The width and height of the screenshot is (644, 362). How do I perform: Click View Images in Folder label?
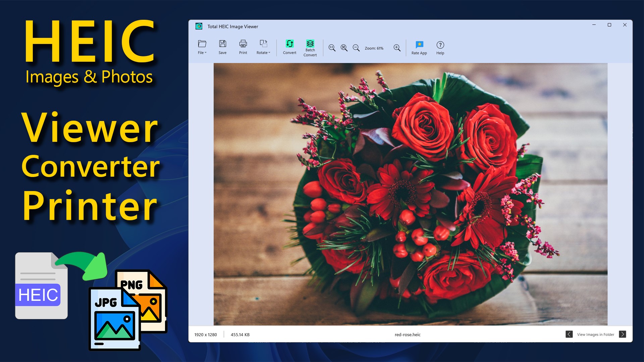(595, 335)
